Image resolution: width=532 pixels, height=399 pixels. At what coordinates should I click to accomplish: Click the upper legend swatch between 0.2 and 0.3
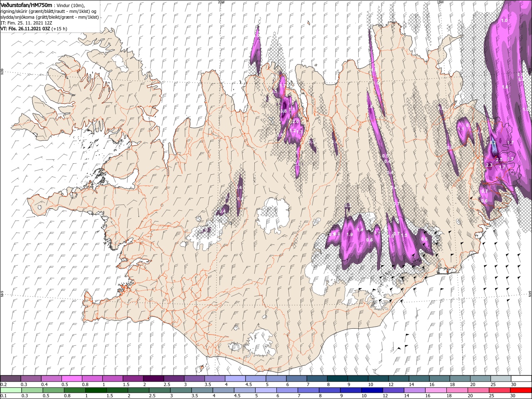click(x=10, y=379)
